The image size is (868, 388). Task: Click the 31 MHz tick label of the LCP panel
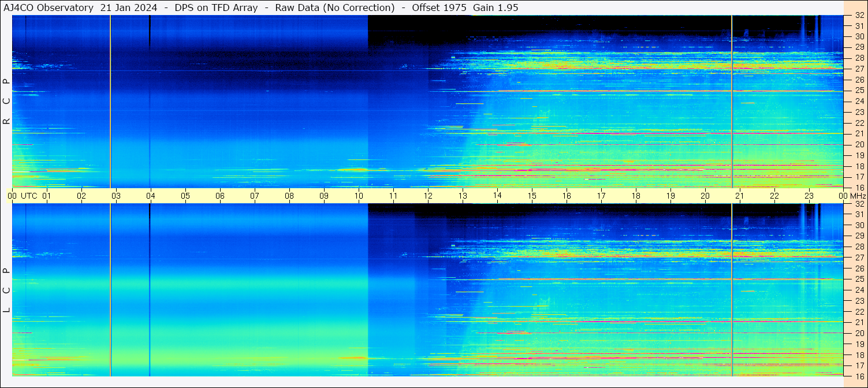(x=859, y=214)
